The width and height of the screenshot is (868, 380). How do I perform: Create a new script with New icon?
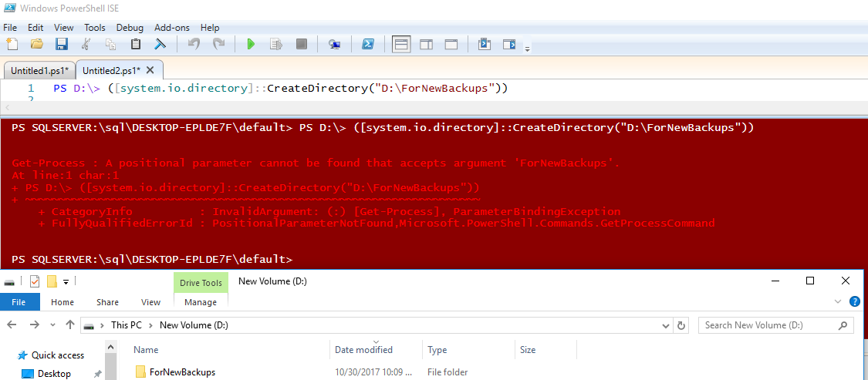12,44
